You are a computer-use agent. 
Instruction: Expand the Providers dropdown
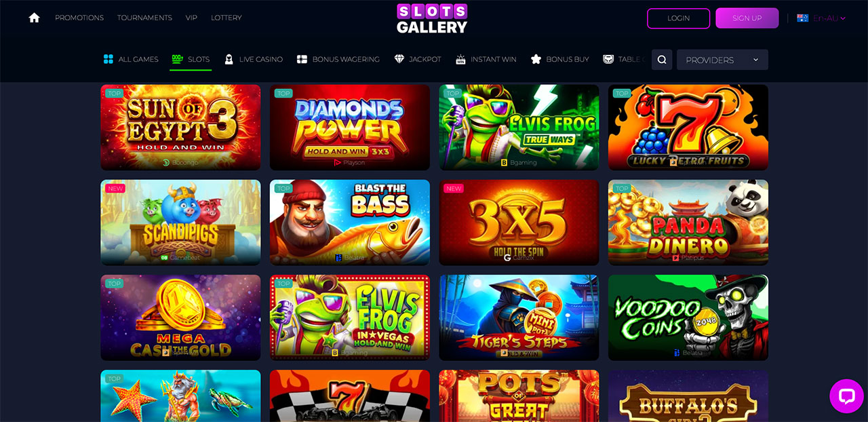722,60
